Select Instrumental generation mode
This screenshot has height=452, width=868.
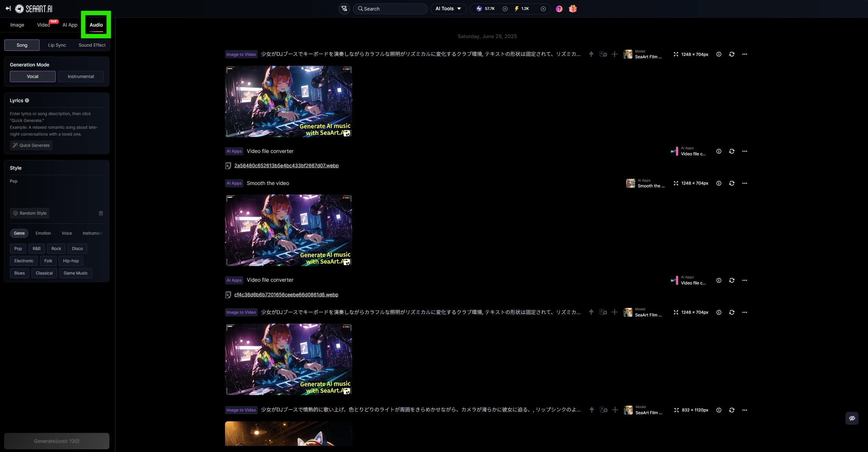coord(81,76)
